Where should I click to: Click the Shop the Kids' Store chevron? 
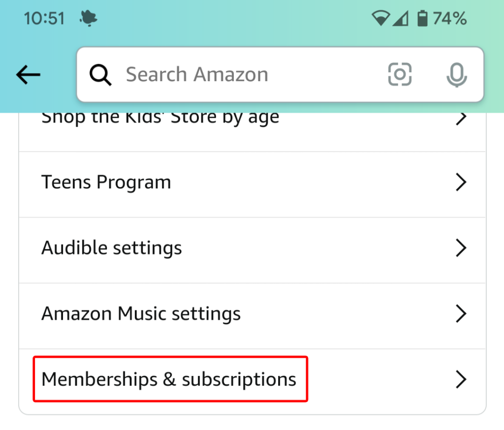(461, 118)
